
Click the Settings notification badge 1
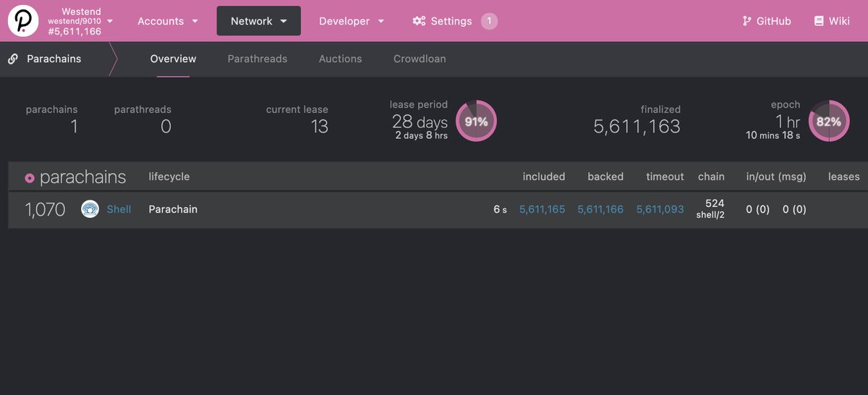(x=489, y=21)
